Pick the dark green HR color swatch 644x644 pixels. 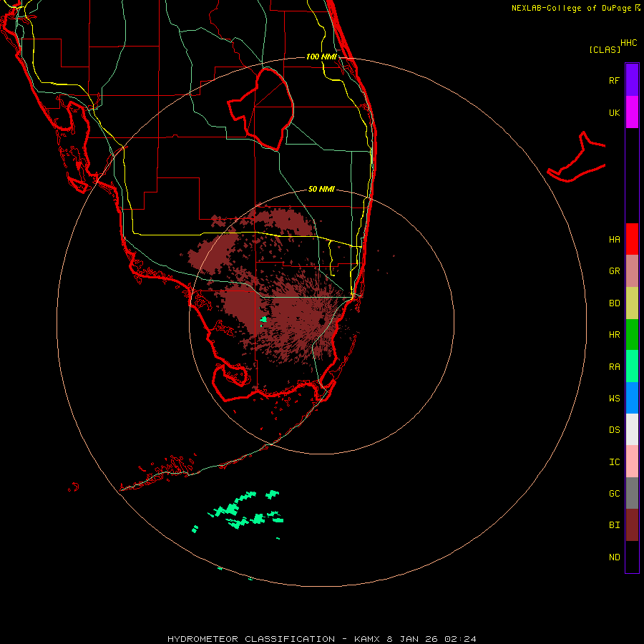(632, 335)
